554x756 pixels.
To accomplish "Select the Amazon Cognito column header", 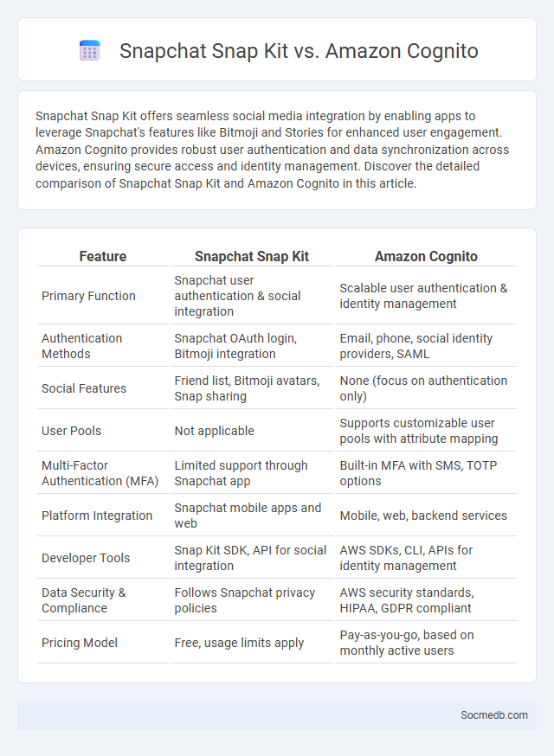I will 426,256.
